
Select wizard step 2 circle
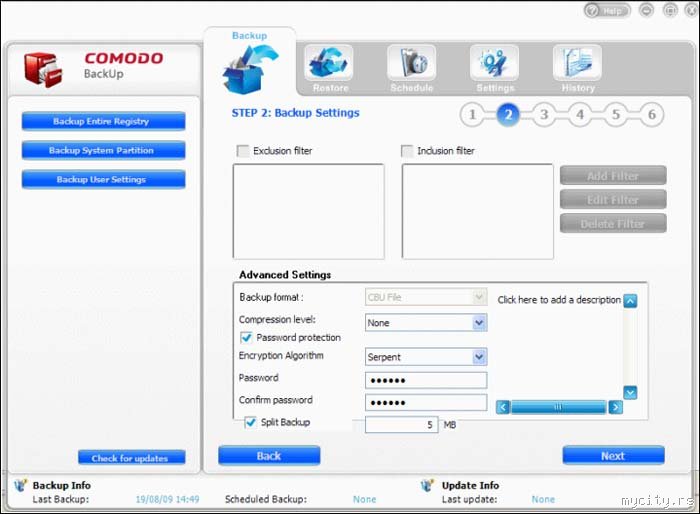point(508,115)
